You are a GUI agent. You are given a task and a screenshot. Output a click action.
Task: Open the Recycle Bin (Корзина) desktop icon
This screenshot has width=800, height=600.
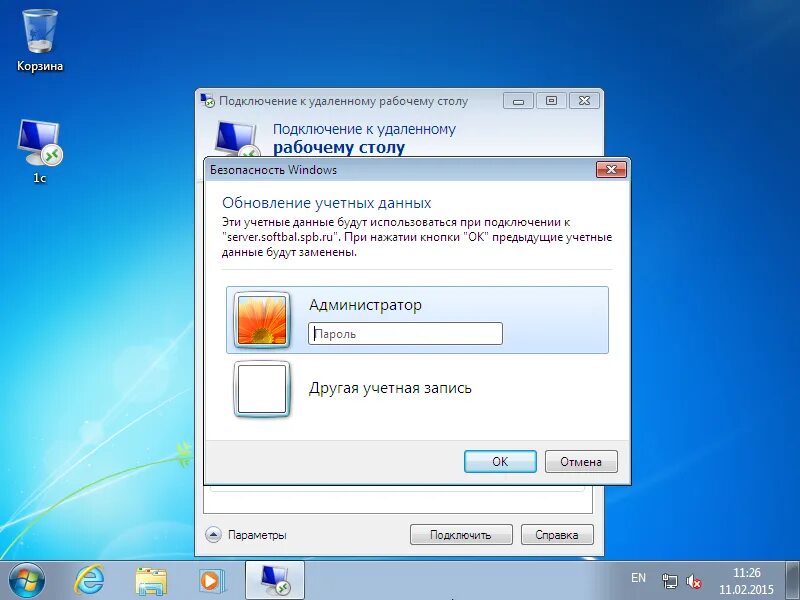(40, 40)
